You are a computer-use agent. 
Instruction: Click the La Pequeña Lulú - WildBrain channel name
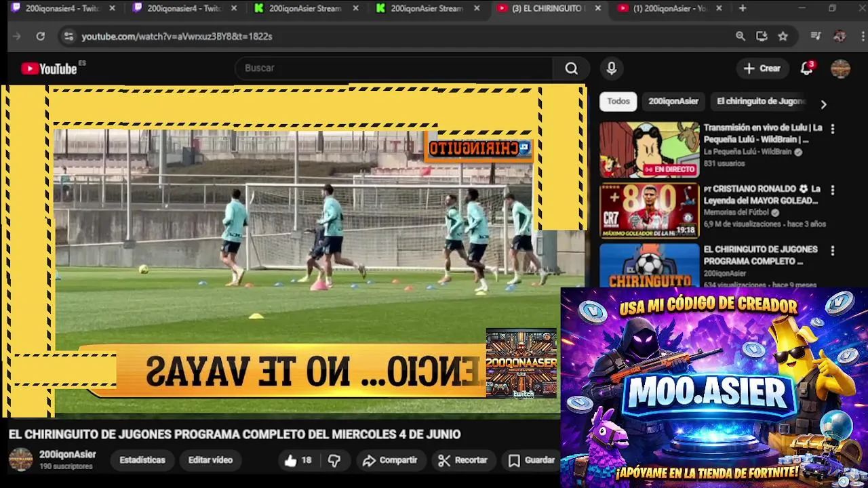point(747,152)
